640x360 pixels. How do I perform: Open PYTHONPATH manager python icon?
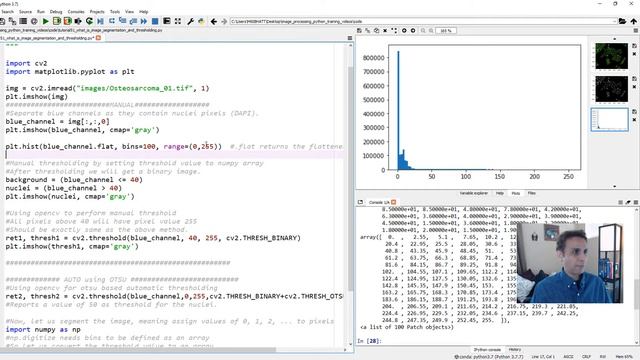[201, 21]
